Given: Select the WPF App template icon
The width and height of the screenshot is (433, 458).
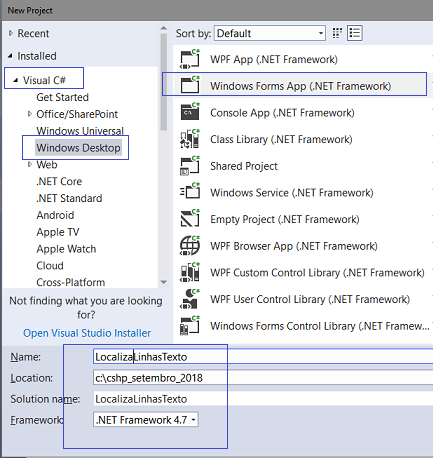Looking at the screenshot, I should (x=190, y=59).
